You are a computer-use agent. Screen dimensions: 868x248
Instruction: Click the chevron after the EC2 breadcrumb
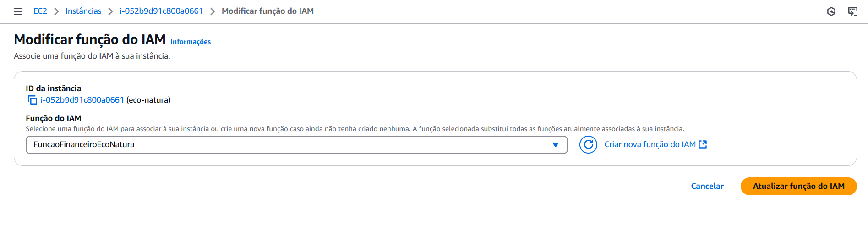(x=56, y=11)
